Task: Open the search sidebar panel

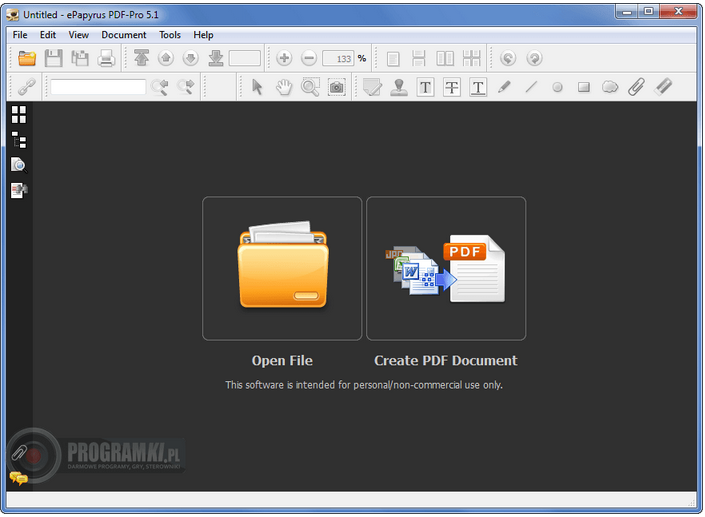Action: pyautogui.click(x=19, y=165)
